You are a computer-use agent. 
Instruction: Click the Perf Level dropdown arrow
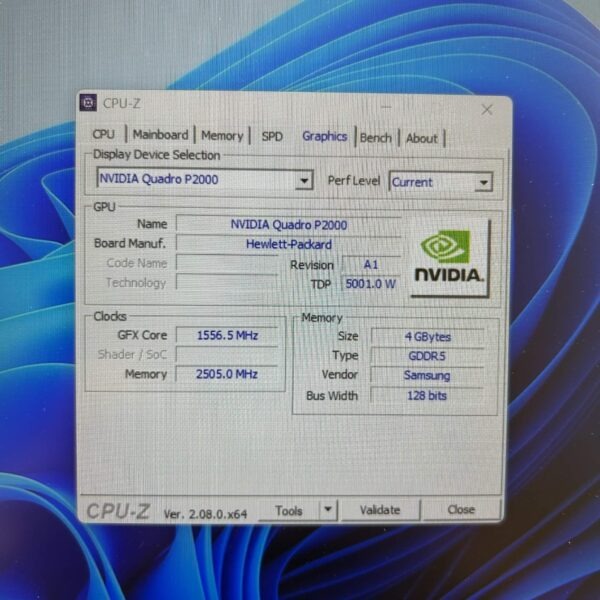point(483,183)
